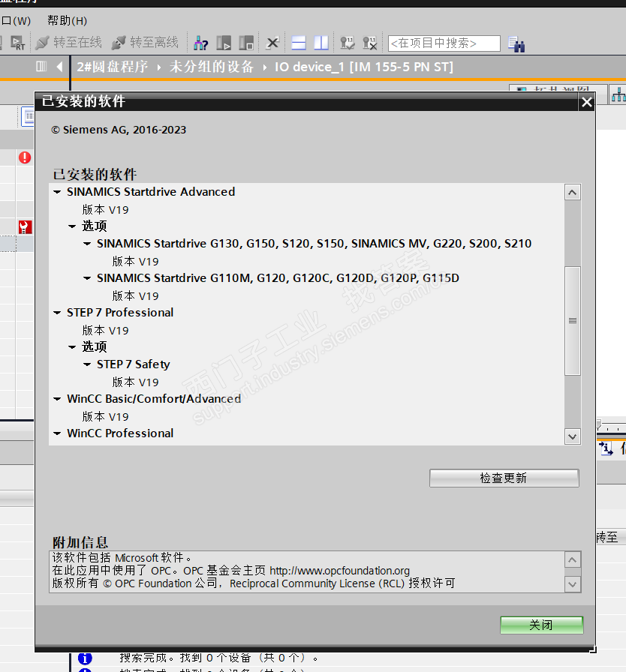
Task: Click the OPC Foundation URL text
Action: (339, 571)
